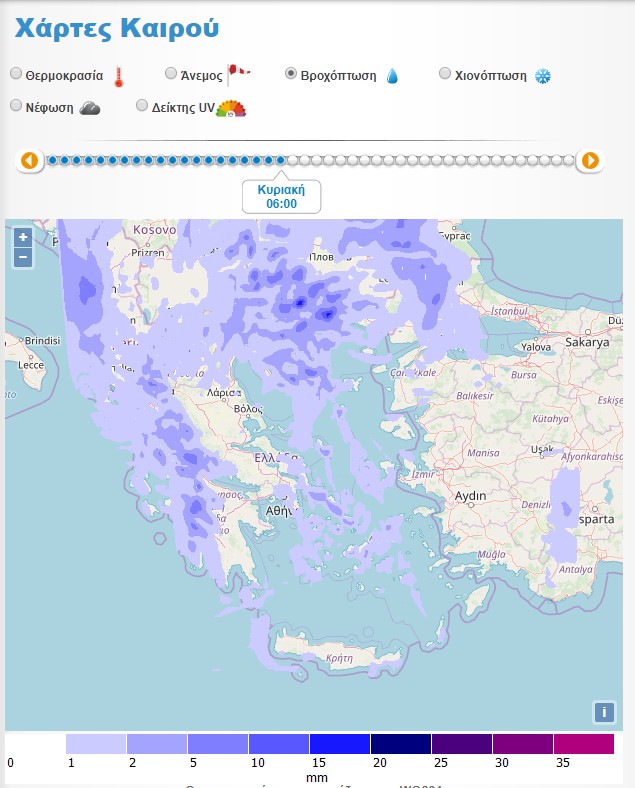Viewport: 635px width, 788px height.
Task: Click the Κυριακή 06:00 time tooltip
Action: point(281,196)
